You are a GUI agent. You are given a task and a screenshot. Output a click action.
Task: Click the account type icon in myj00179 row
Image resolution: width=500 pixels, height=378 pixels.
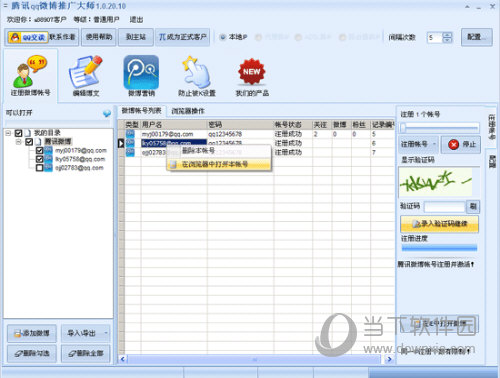(130, 134)
